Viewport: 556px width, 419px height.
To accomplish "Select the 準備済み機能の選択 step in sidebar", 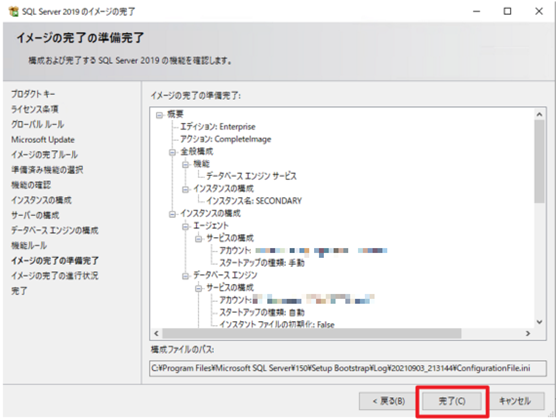I will pyautogui.click(x=47, y=170).
